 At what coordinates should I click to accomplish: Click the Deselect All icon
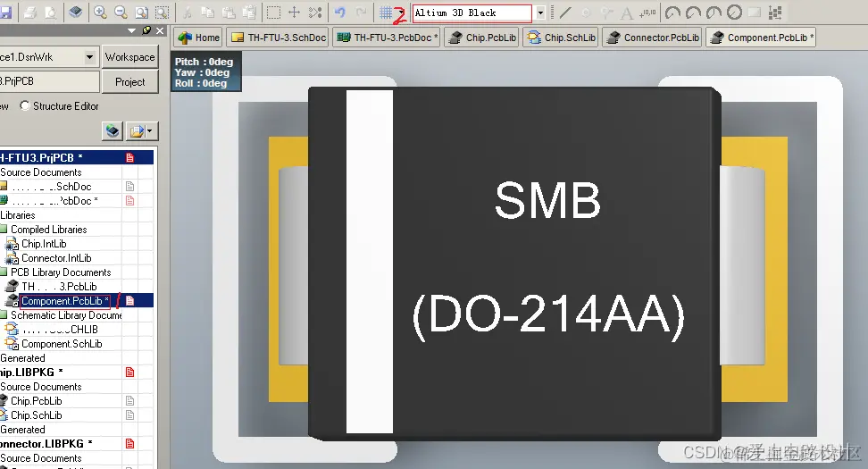(x=315, y=13)
